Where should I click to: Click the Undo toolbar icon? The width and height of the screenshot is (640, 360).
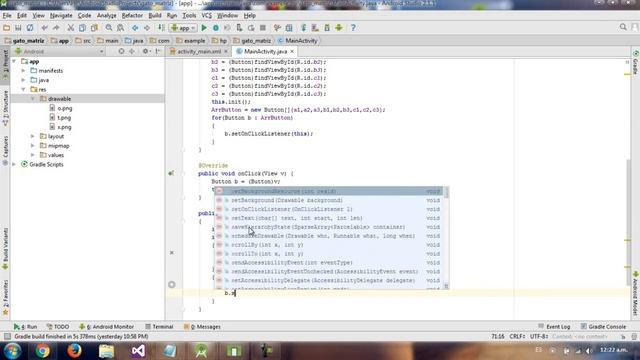tap(44, 28)
